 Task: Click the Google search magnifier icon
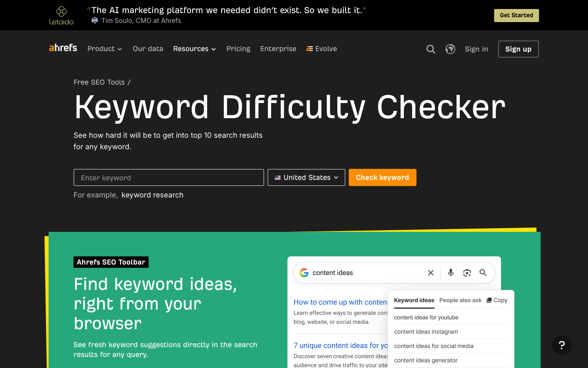click(483, 273)
